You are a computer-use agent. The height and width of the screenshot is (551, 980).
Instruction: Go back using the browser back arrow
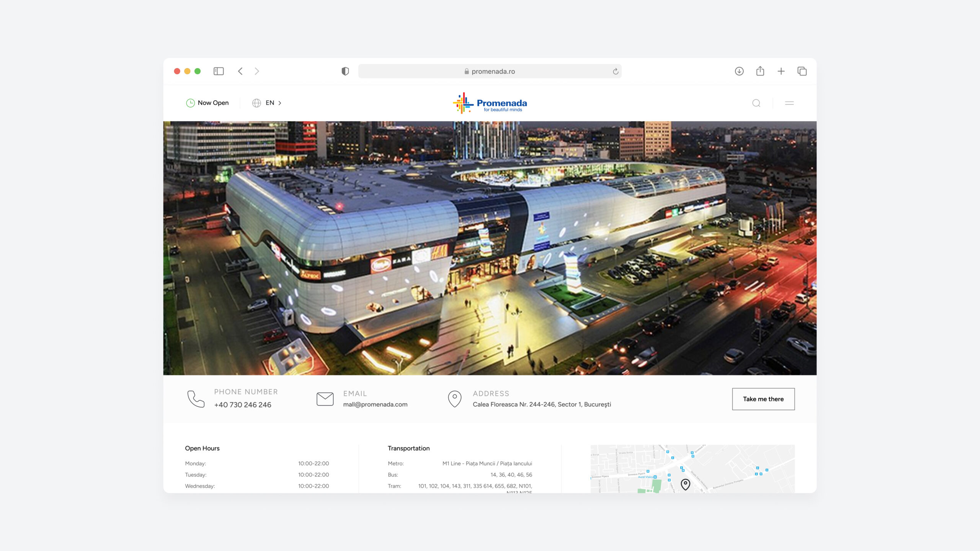click(240, 71)
